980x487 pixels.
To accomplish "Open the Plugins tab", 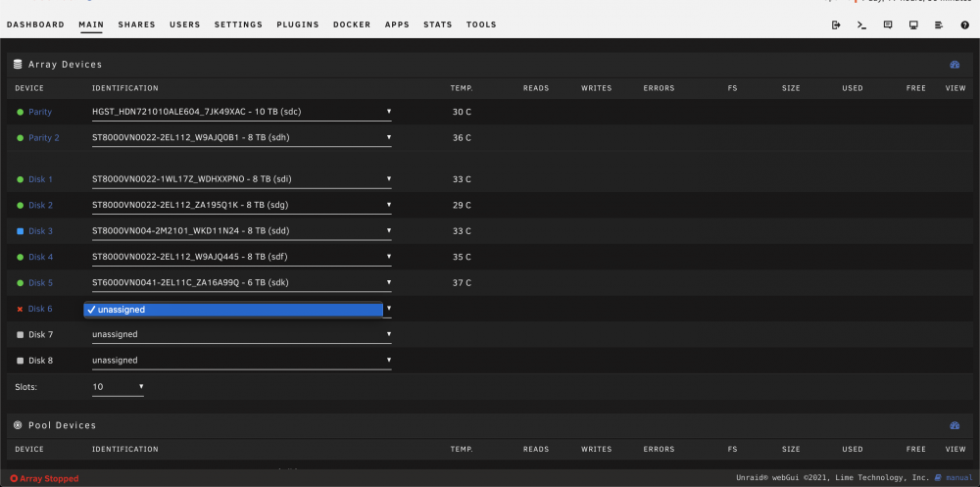I will click(x=298, y=25).
